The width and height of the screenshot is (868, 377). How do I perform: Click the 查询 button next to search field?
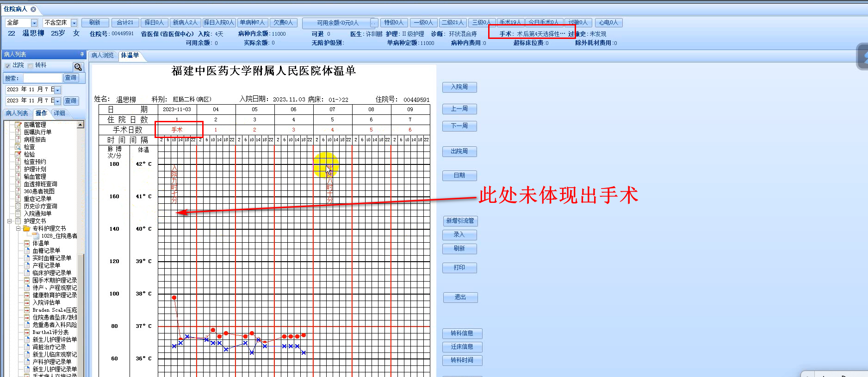tap(71, 78)
